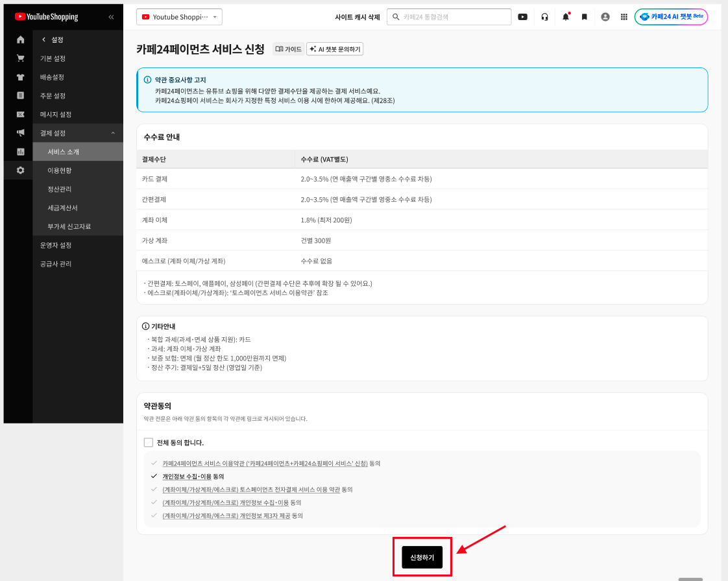The image size is (728, 581).
Task: Open the Home icon in the sidebar
Action: click(20, 40)
